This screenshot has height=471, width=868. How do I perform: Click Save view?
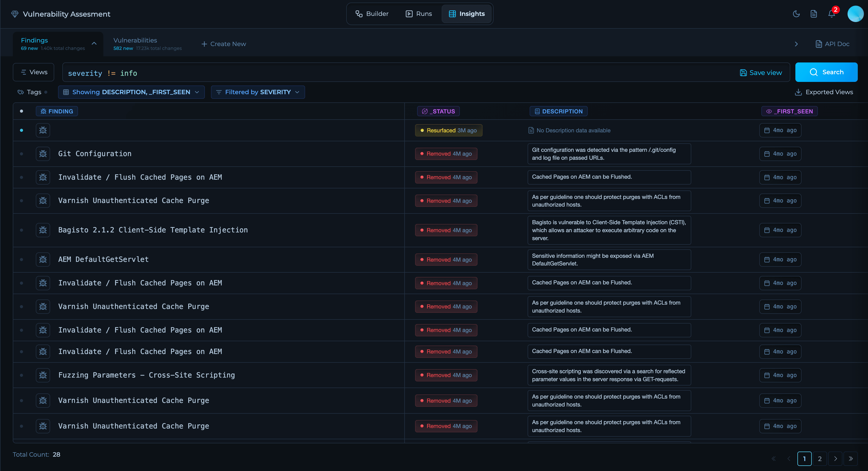coord(761,72)
